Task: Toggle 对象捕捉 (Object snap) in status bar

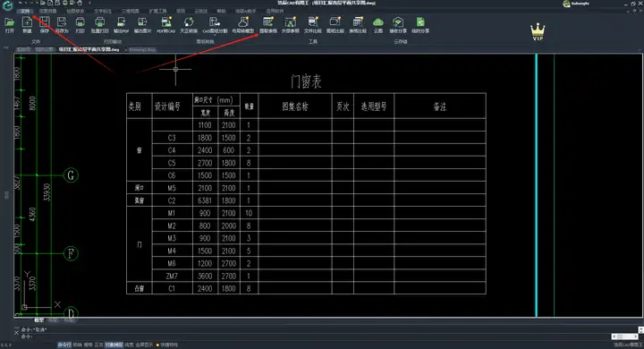Action: tap(114, 345)
